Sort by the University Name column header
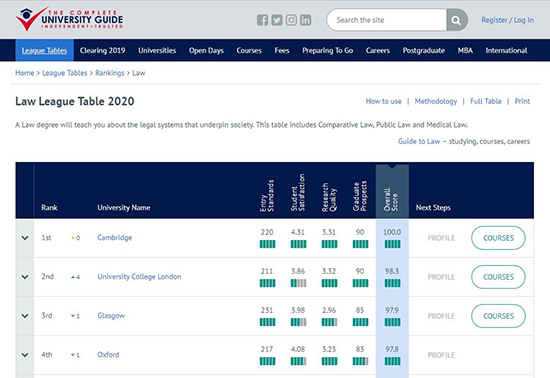550x378 pixels. 124,208
